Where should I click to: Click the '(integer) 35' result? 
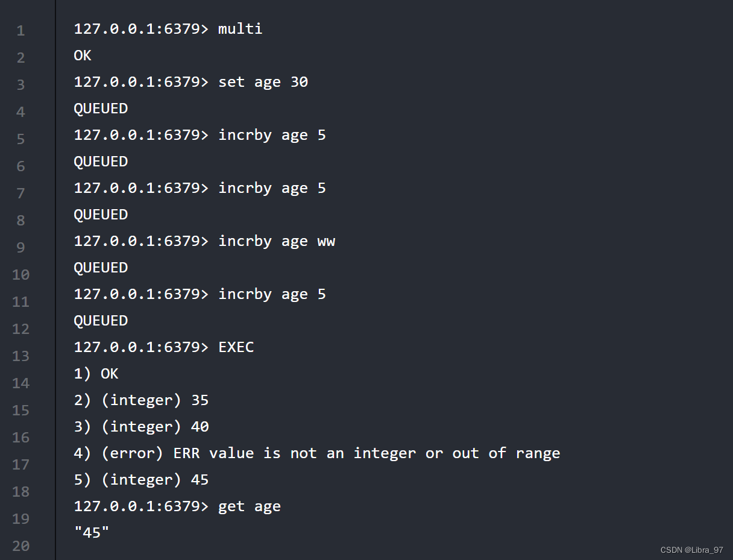tap(155, 400)
